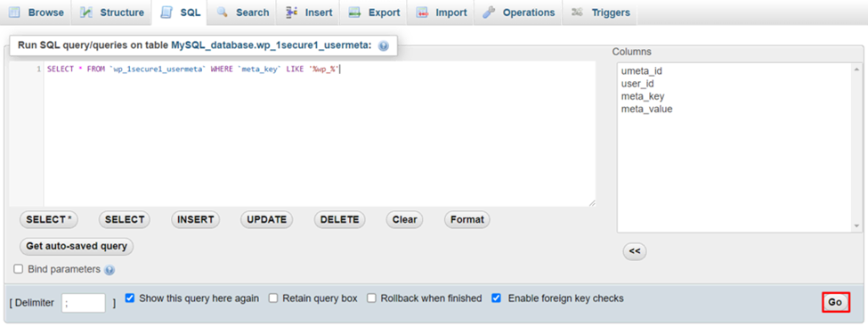
Task: Click the Get auto-saved query button
Action: (x=77, y=246)
